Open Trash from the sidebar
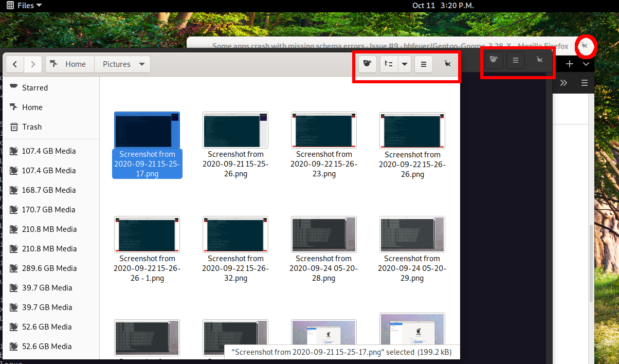The width and height of the screenshot is (619, 364). point(31,127)
